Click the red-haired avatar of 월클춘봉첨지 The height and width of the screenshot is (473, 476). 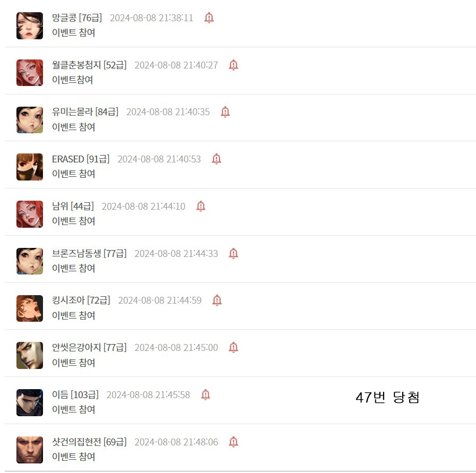[30, 73]
